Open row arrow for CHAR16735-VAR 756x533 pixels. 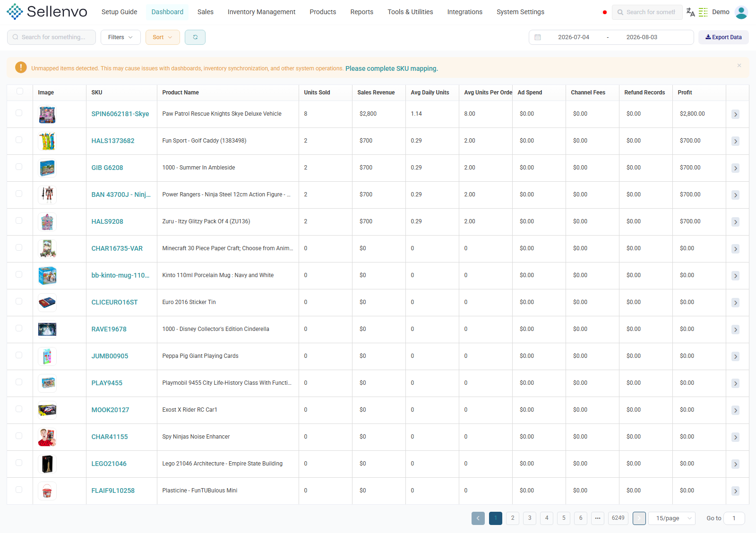(x=735, y=249)
